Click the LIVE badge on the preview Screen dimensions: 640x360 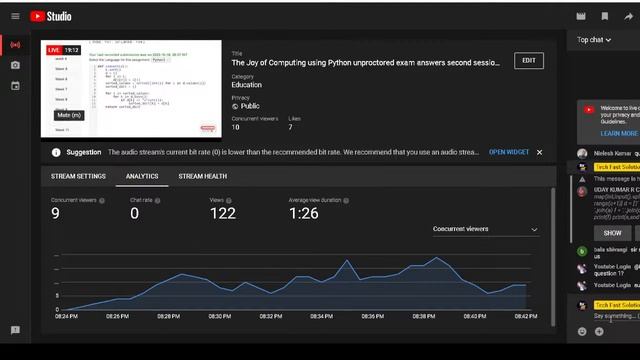click(54, 50)
